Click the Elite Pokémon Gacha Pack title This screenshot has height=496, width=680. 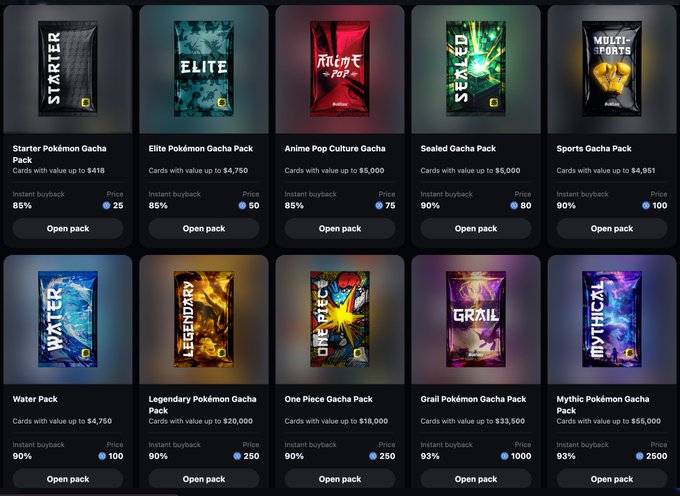(x=201, y=148)
